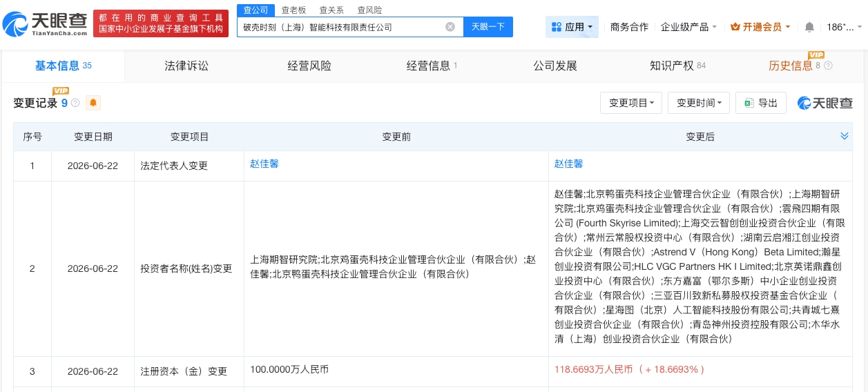This screenshot has width=868, height=392.
Task: Select the 基本信息 tab
Action: click(64, 66)
